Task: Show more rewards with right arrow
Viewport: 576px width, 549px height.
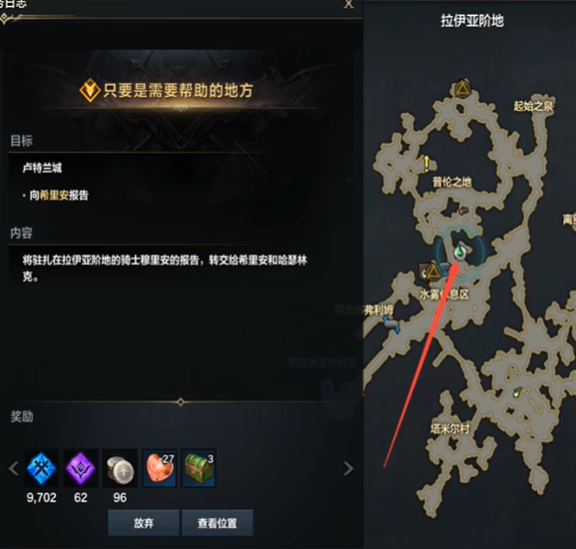Action: (348, 469)
